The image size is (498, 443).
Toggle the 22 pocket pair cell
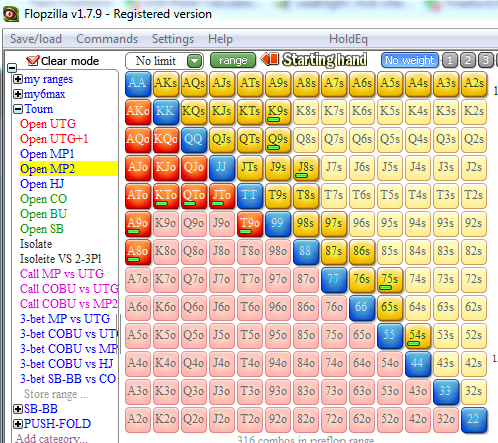click(474, 419)
